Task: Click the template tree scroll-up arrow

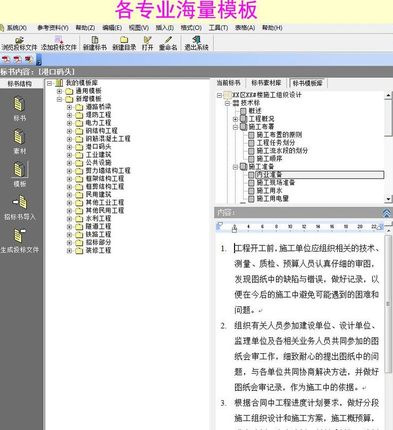Action: 388,95
